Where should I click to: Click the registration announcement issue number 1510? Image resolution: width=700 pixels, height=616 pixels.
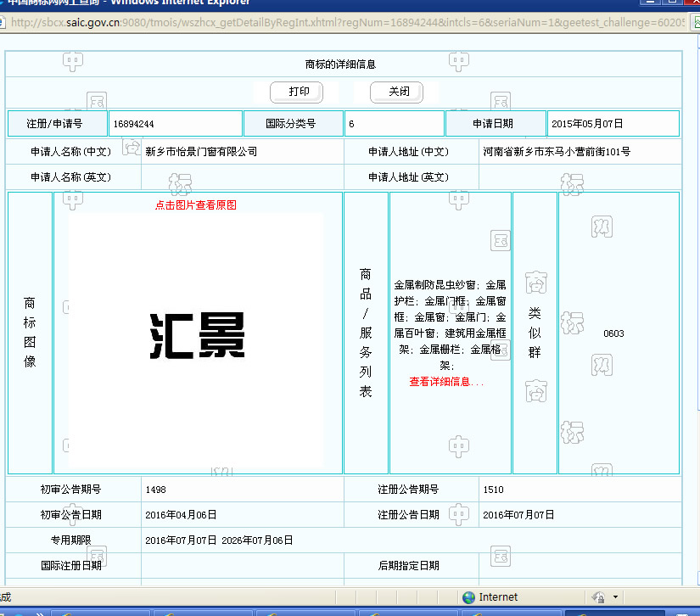coord(494,490)
